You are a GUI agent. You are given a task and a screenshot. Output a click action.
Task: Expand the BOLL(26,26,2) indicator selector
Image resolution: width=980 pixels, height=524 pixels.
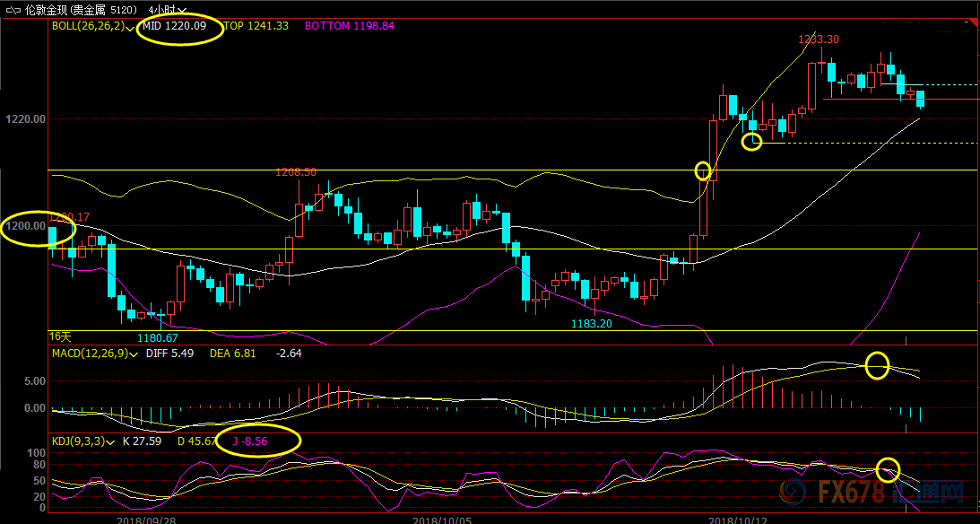(x=132, y=27)
